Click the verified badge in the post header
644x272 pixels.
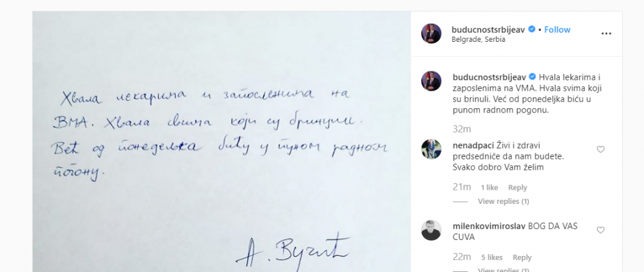coord(531,29)
